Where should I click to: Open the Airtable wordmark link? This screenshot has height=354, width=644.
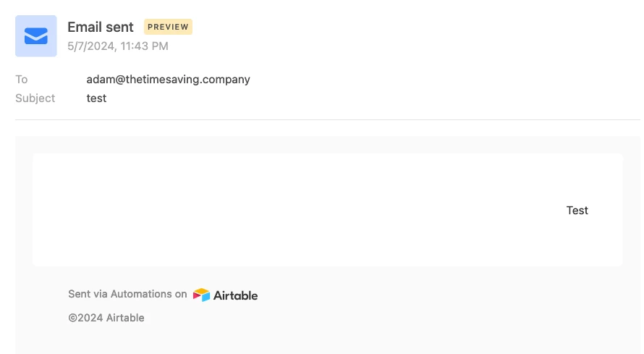(x=235, y=295)
